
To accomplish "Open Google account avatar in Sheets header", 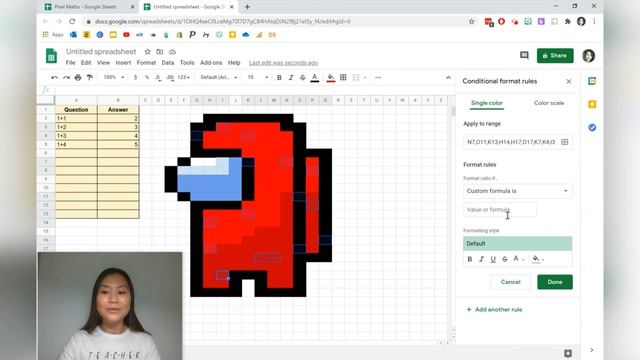I will 589,56.
